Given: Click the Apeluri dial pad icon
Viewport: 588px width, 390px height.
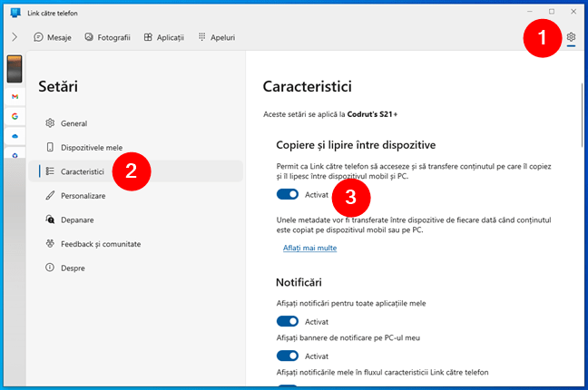Looking at the screenshot, I should pos(201,37).
